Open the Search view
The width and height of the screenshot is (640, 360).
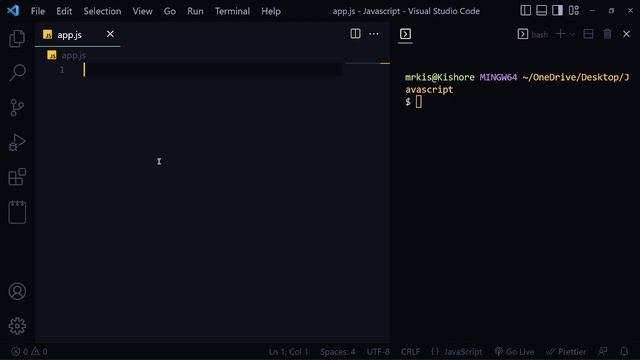pos(17,73)
